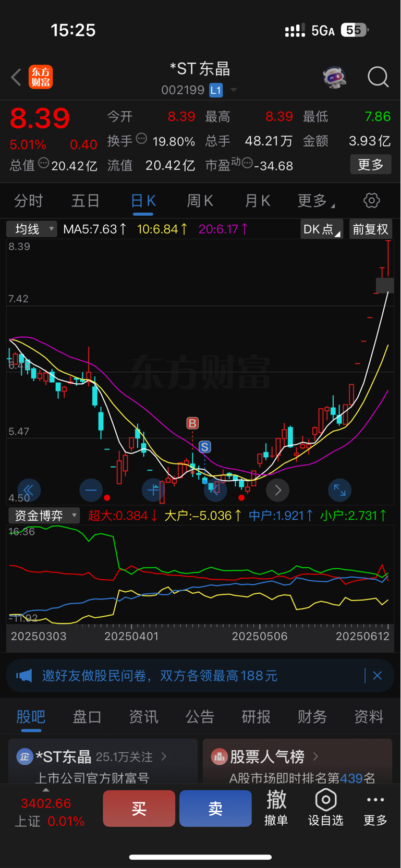This screenshot has width=401, height=868.
Task: Tap the double-left chart navigation icon
Action: 29,490
